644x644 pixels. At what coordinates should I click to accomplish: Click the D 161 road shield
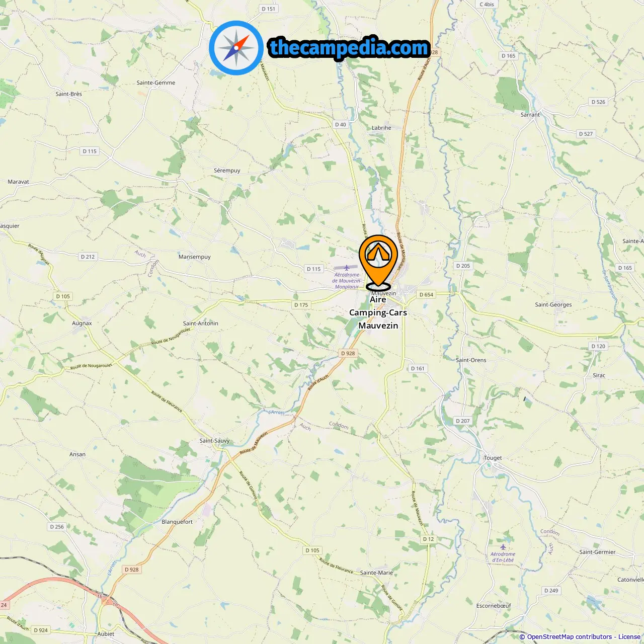point(418,368)
